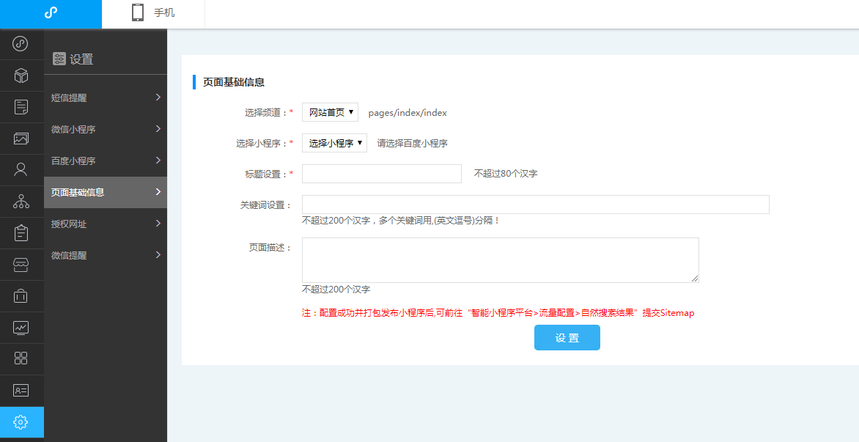Viewport: 859px width, 442px height.
Task: Switch to the 手机 phone view tab
Action: [x=153, y=13]
